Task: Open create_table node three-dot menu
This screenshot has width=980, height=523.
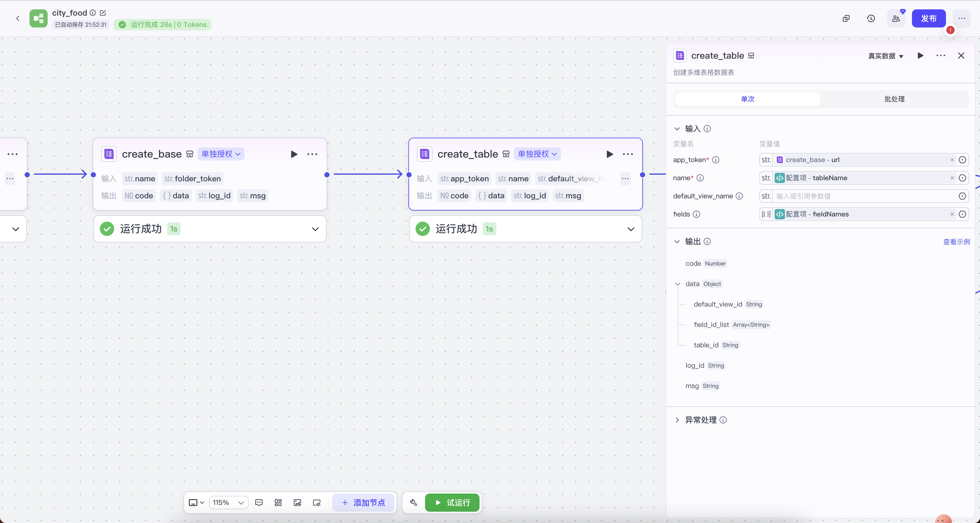Action: (628, 154)
